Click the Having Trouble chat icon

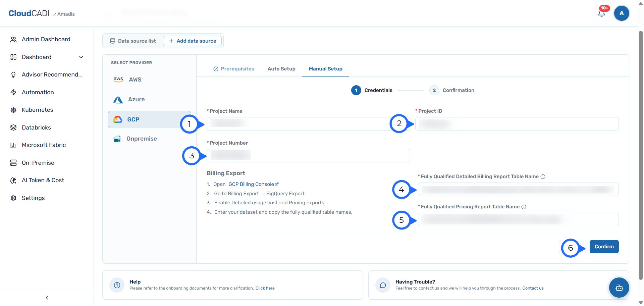tap(383, 285)
